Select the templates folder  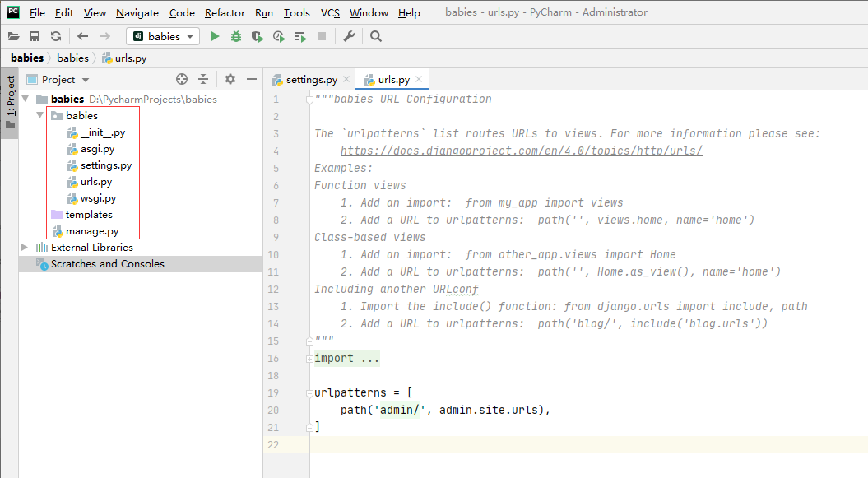82,215
